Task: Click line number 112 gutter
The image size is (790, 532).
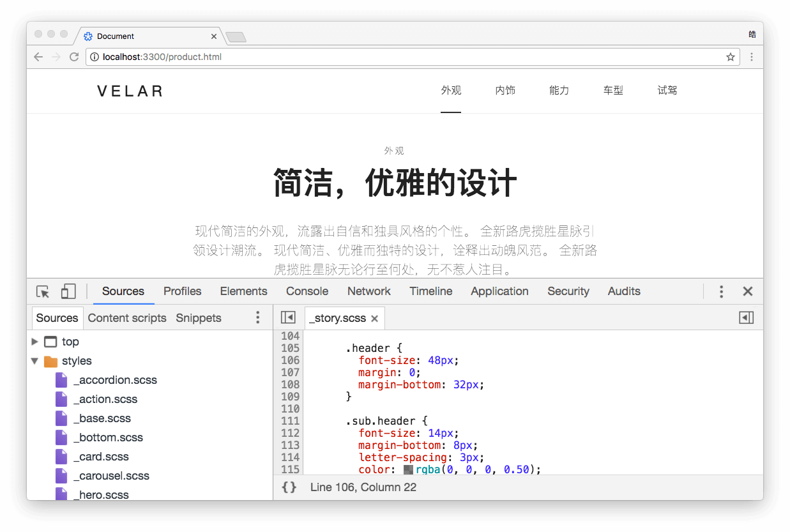Action: coord(290,433)
